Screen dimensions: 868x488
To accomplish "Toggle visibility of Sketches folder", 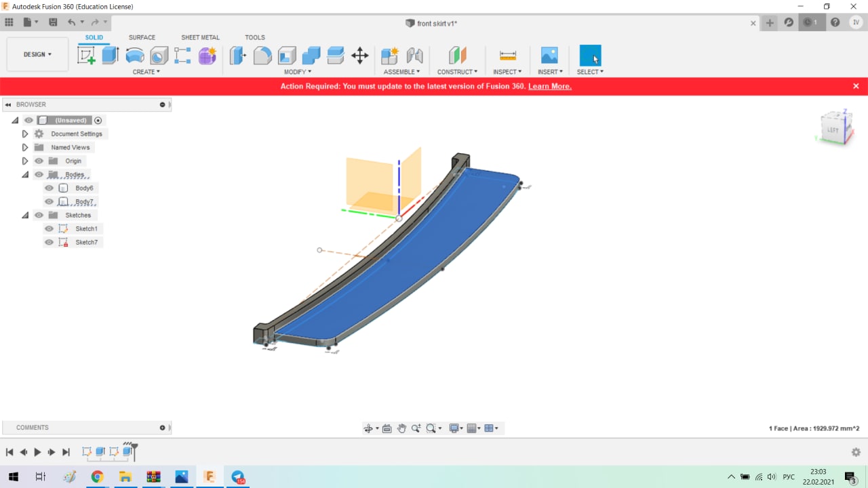I will click(x=39, y=215).
